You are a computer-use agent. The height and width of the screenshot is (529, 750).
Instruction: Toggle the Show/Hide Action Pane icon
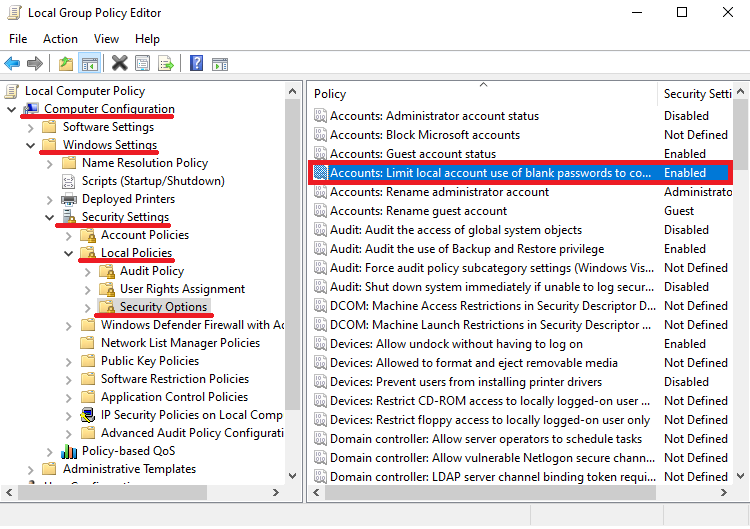tap(220, 64)
